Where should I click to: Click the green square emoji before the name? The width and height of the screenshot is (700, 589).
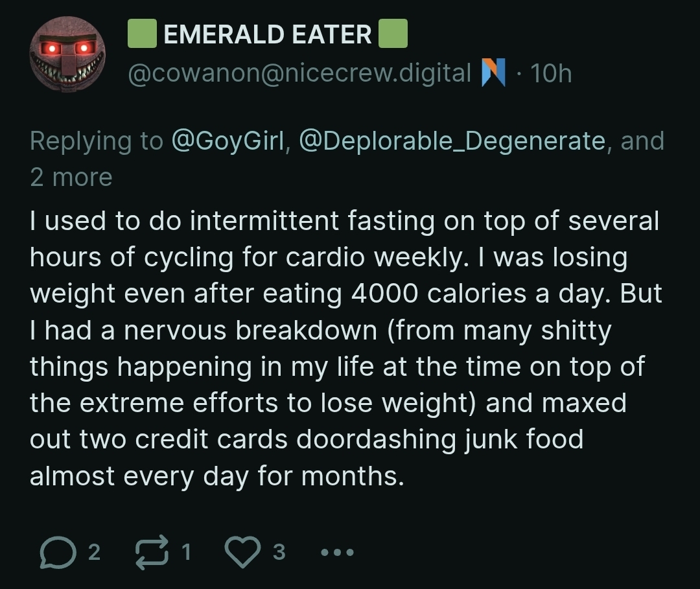142,34
